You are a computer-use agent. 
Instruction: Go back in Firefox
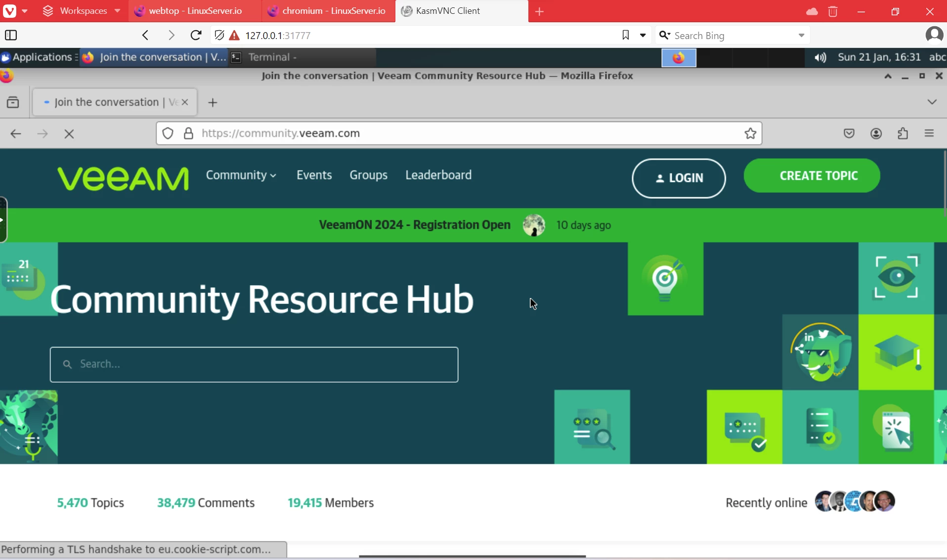point(16,134)
